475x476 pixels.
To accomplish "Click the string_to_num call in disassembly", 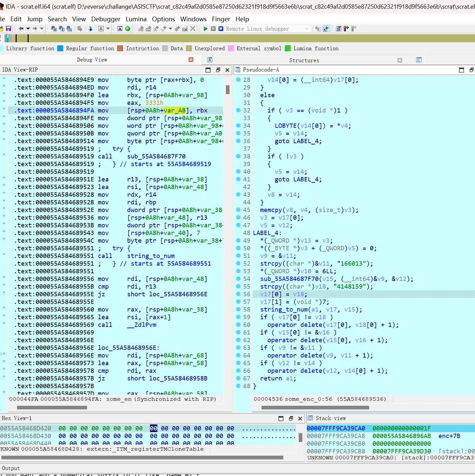I will pyautogui.click(x=151, y=256).
